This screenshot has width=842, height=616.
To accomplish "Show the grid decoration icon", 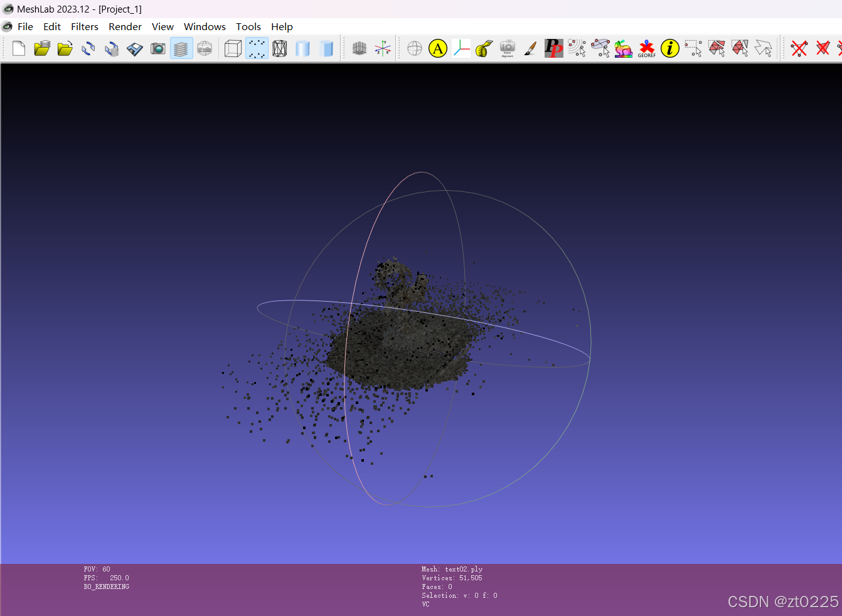I will 360,48.
